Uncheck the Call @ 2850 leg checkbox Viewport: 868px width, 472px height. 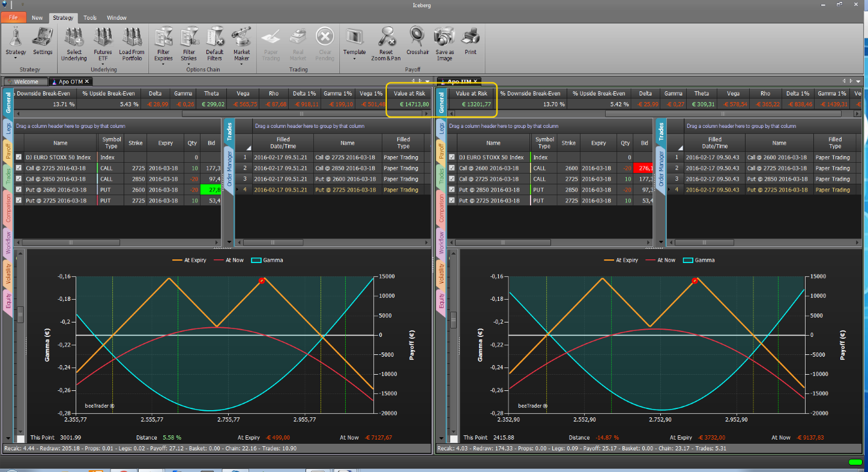coord(19,179)
